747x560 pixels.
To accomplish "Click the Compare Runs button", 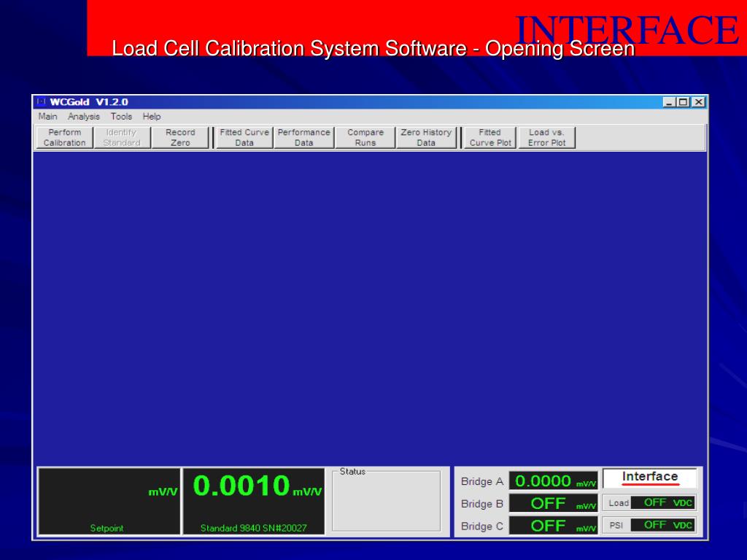I will point(365,138).
